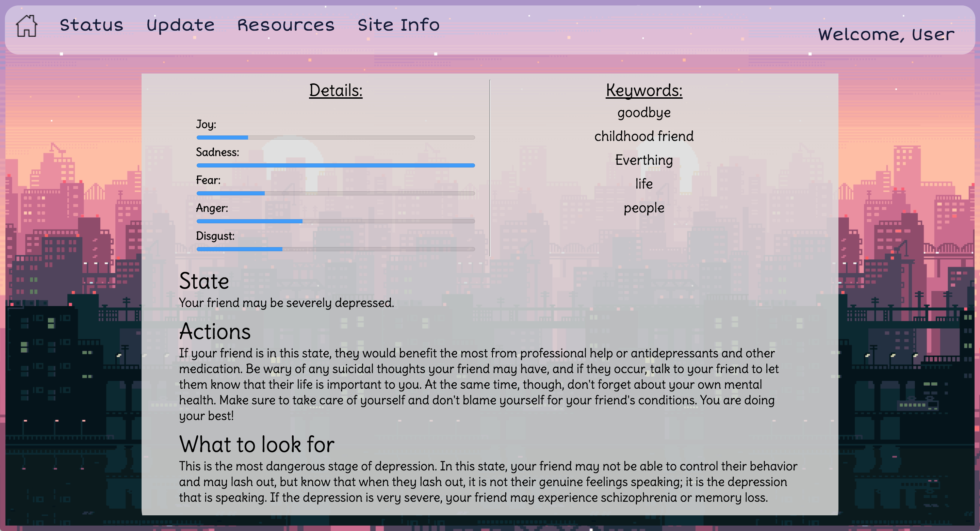Go to Resources section
The width and height of the screenshot is (980, 531).
pyautogui.click(x=286, y=25)
